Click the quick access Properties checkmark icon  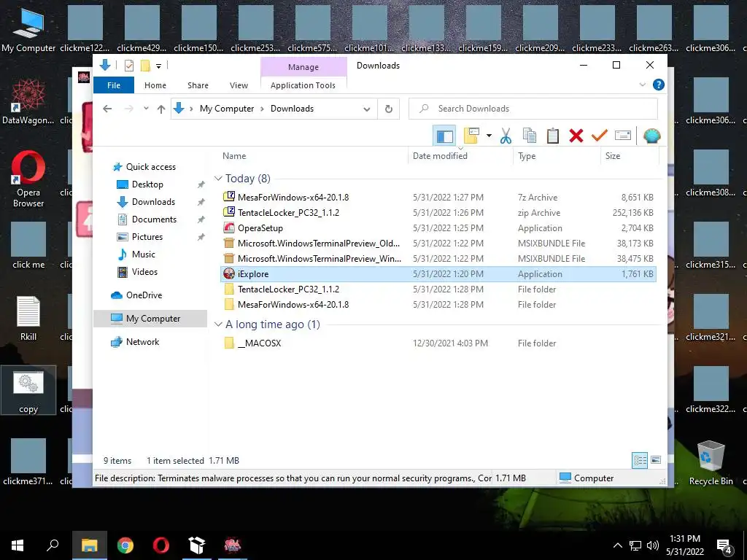[x=128, y=66]
